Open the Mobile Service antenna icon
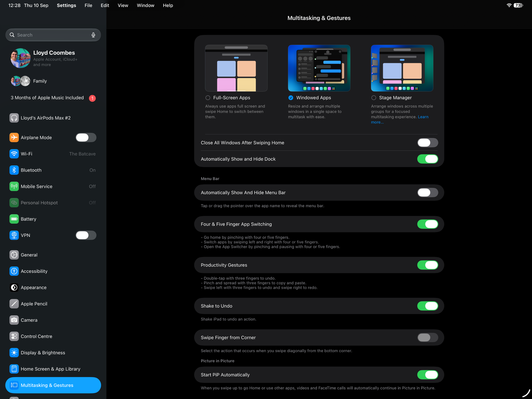Image resolution: width=532 pixels, height=399 pixels. 14,186
